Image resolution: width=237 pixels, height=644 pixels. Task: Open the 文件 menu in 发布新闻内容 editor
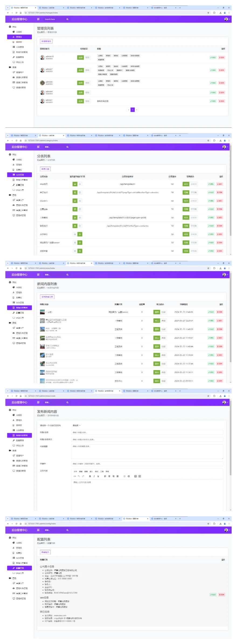(x=75, y=471)
